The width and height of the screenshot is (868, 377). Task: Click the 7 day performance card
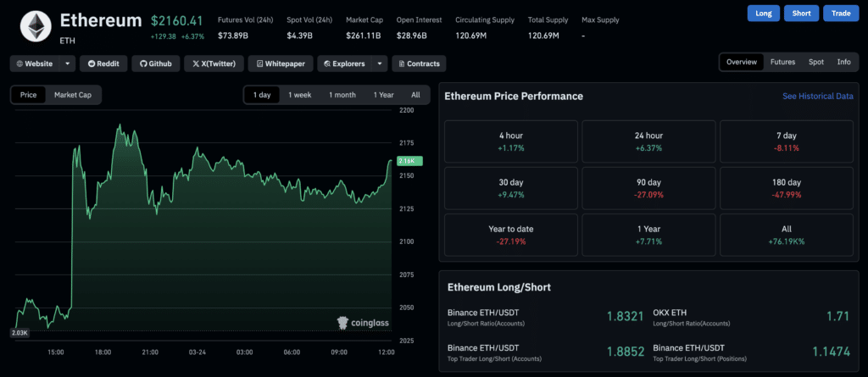click(x=786, y=141)
